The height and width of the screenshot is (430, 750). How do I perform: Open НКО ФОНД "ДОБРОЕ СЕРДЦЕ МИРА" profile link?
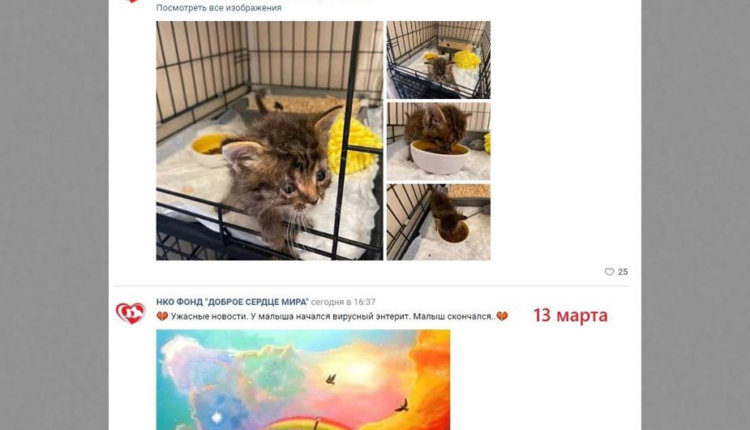click(x=232, y=302)
